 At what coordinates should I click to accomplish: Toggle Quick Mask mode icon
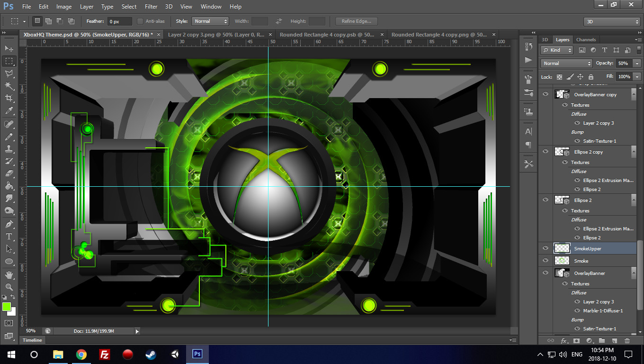9,323
